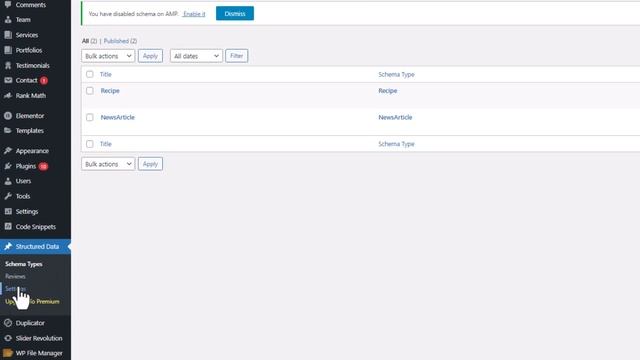Open the Reviews submenu item
This screenshot has width=640, height=360.
(16, 276)
